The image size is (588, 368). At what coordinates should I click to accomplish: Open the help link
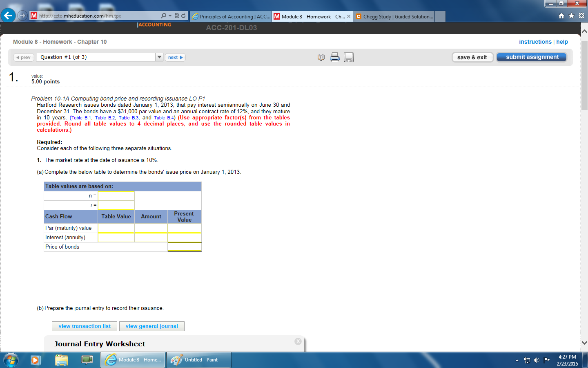pos(562,42)
